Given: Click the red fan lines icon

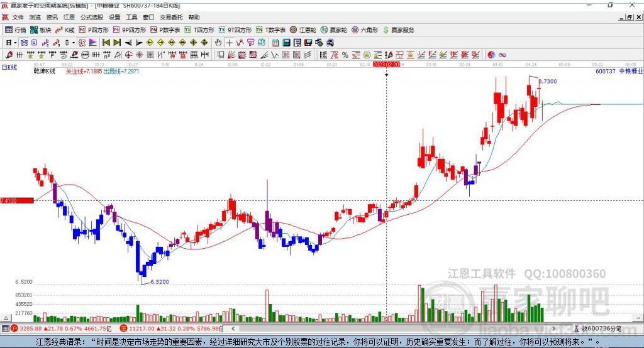Looking at the screenshot, I should pyautogui.click(x=231, y=55).
